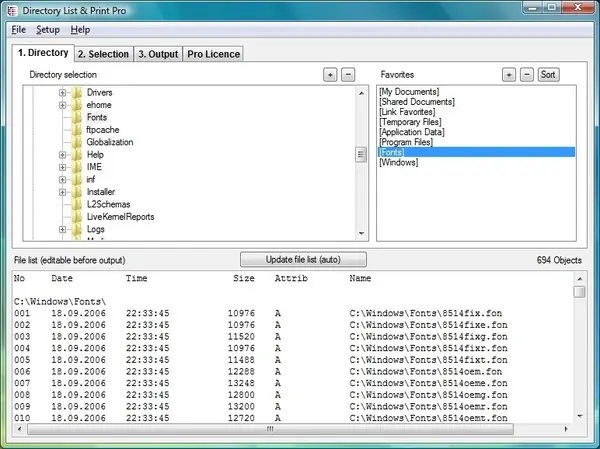The height and width of the screenshot is (449, 600).
Task: Click the minus button beside Directory selection
Action: (348, 75)
